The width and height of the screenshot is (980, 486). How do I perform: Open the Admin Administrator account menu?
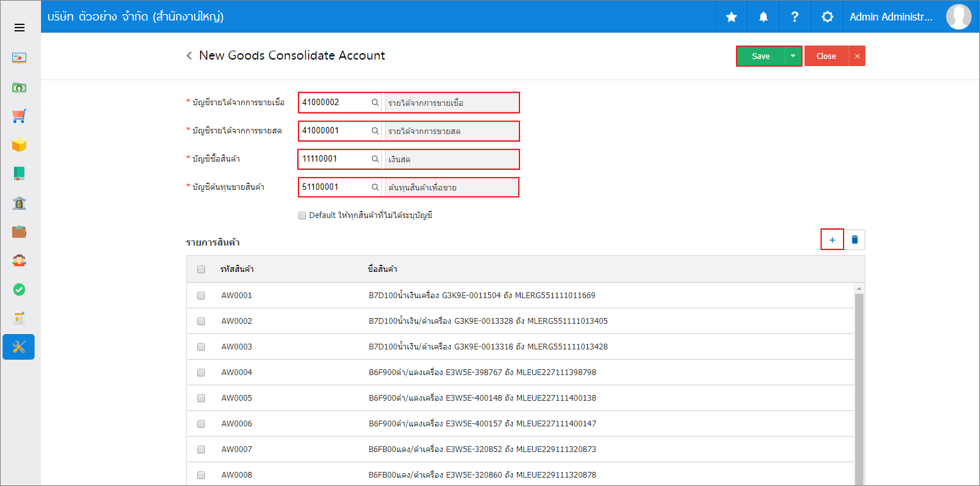click(891, 17)
